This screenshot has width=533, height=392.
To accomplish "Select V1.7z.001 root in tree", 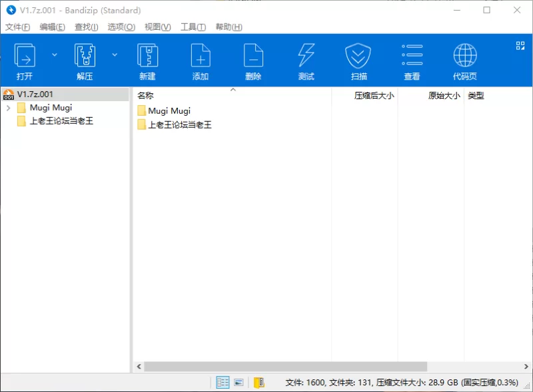I will tap(65, 95).
